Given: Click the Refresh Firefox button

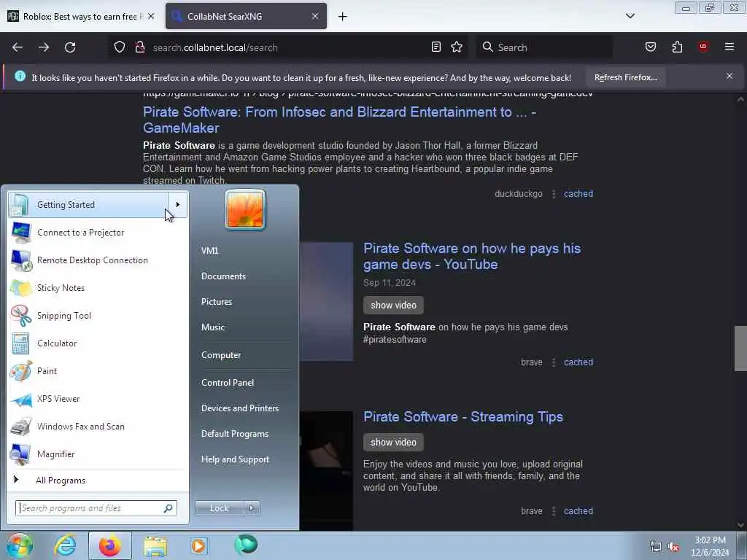Looking at the screenshot, I should pos(625,77).
